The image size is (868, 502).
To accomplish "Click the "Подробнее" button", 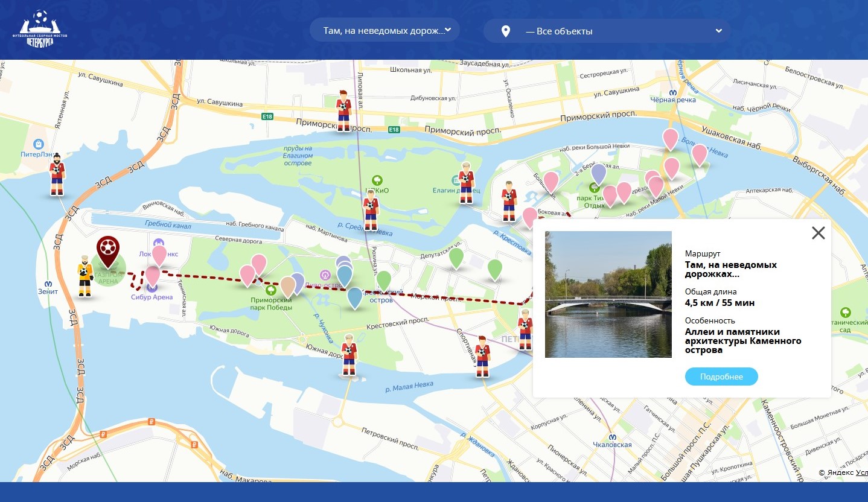I will tap(721, 376).
